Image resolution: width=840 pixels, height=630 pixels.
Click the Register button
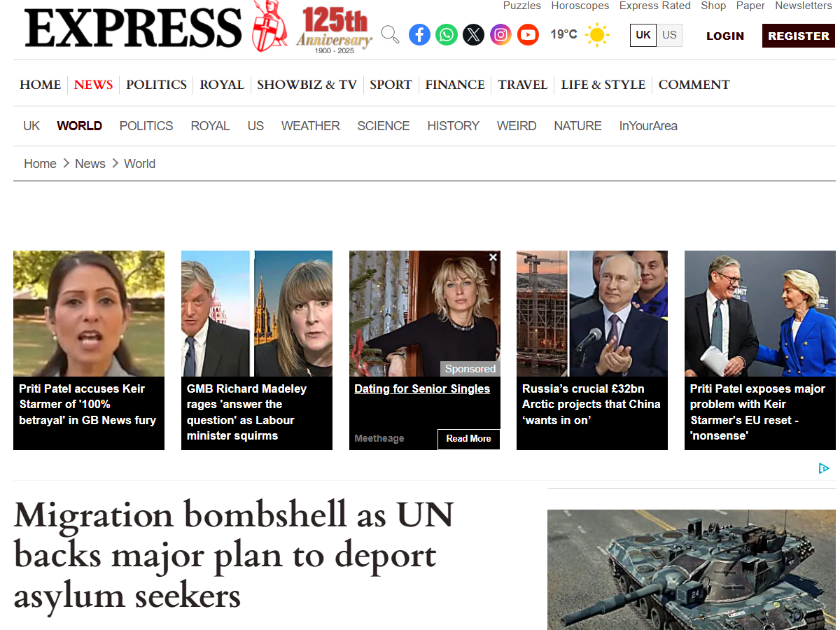click(799, 36)
